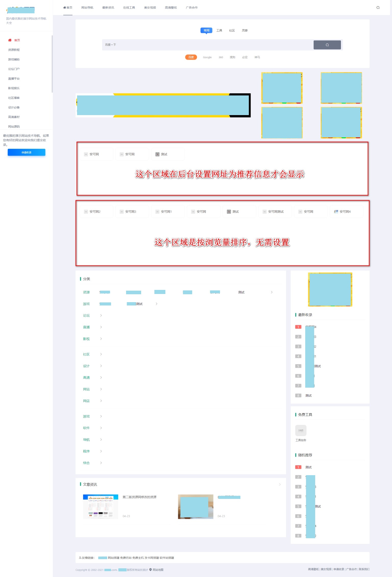Click the gray search submit button beside 百度一下
Screen dimensions: 392x577
(327, 45)
